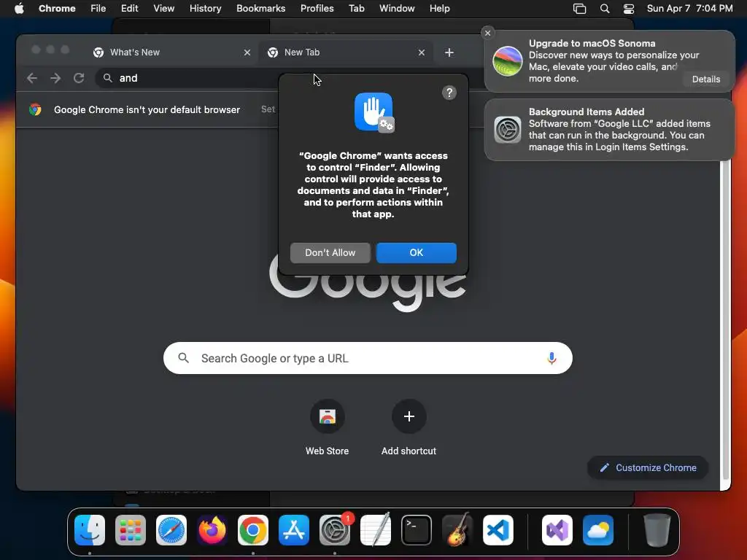This screenshot has width=747, height=560.
Task: Open the Apple menu
Action: [19, 9]
